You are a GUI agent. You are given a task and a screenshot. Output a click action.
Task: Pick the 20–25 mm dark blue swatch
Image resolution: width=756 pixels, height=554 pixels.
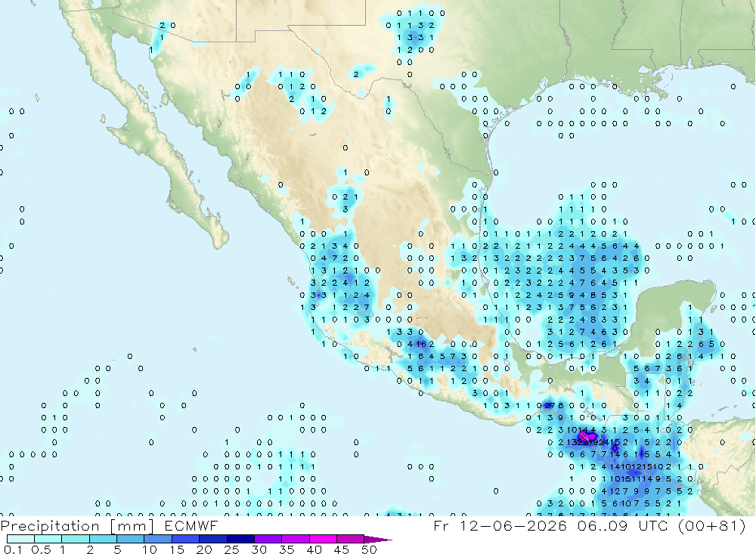212,539
